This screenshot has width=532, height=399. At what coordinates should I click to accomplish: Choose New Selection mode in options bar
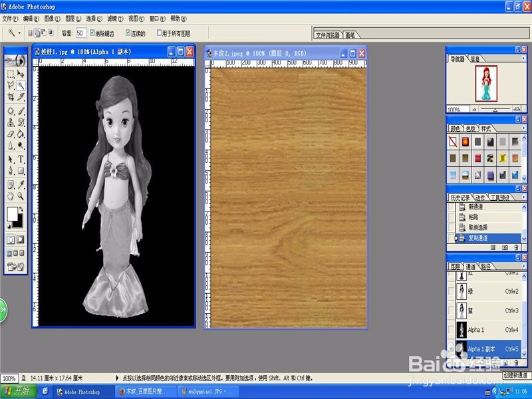[x=30, y=33]
